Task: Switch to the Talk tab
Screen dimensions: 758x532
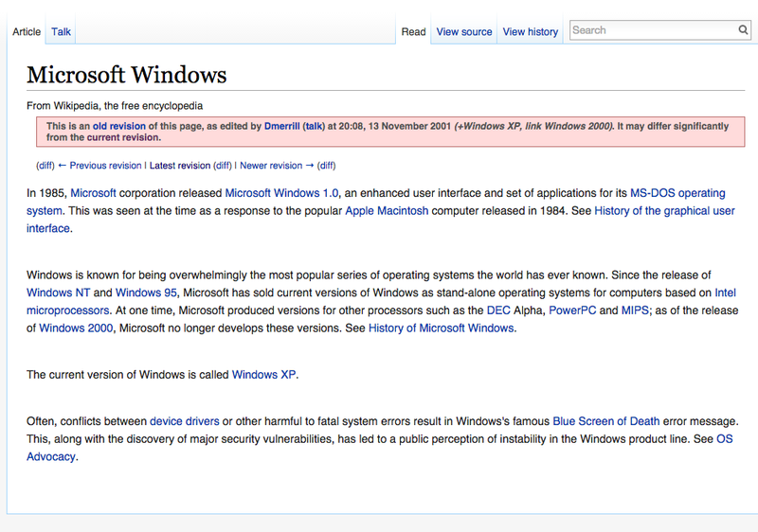Action: tap(61, 32)
